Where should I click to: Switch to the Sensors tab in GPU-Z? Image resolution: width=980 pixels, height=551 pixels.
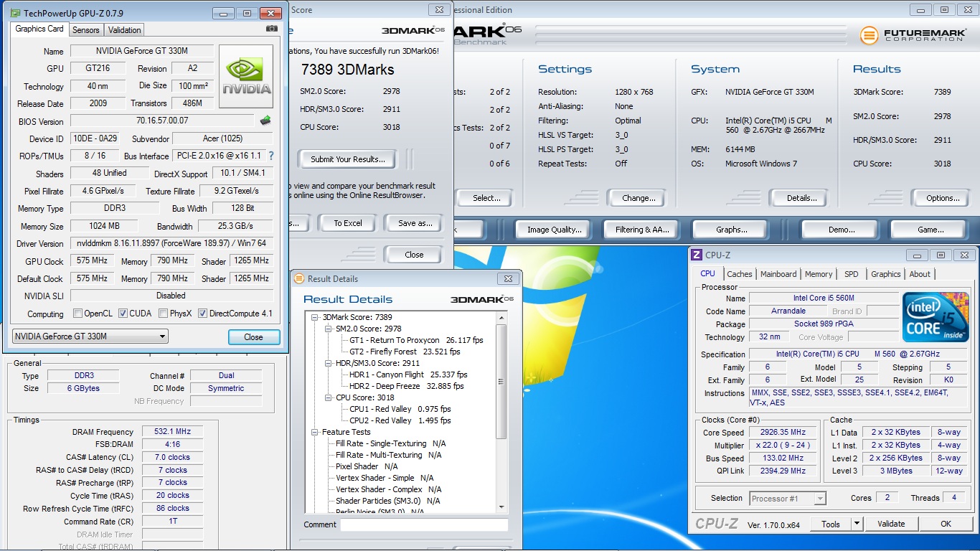click(x=86, y=30)
